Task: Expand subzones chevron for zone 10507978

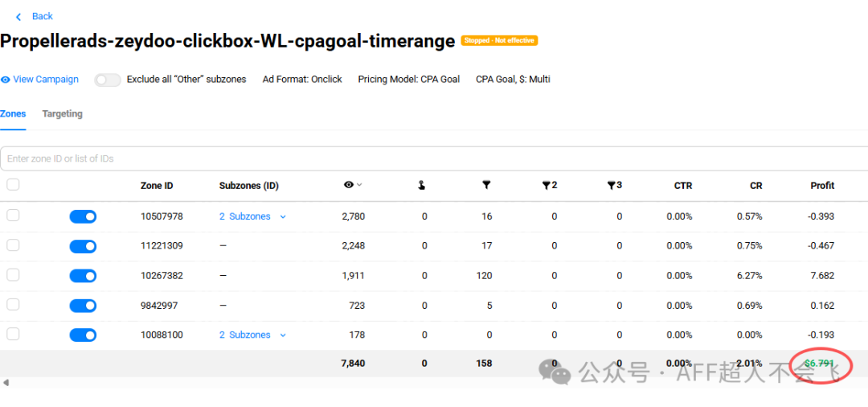Action: click(x=283, y=216)
